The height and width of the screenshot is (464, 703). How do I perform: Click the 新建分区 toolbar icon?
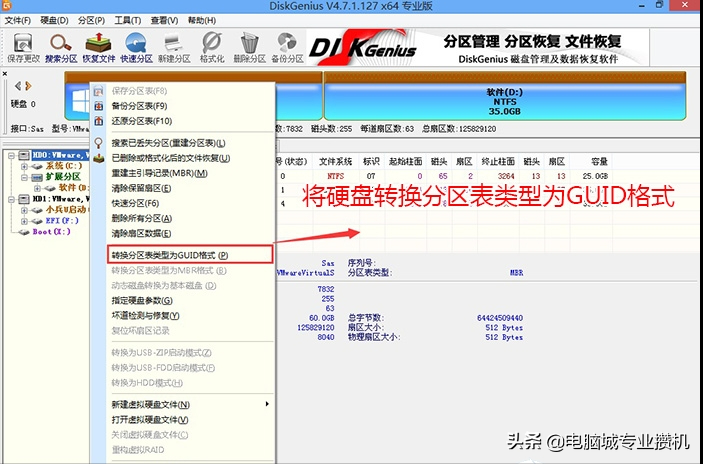coord(174,48)
